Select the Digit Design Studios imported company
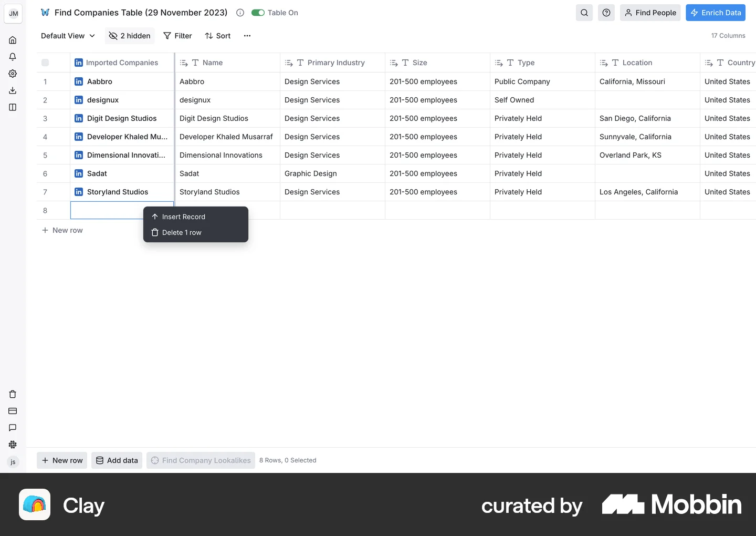 pos(122,118)
